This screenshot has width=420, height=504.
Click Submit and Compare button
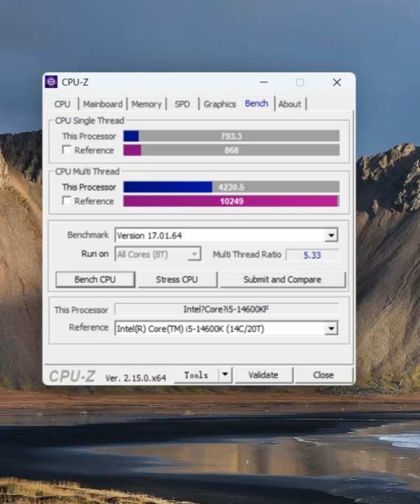(x=282, y=279)
